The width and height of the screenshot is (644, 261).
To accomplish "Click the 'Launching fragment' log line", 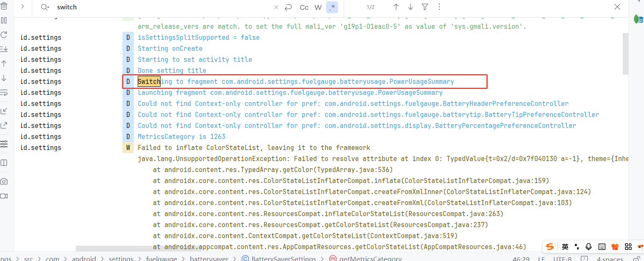I will 290,93.
